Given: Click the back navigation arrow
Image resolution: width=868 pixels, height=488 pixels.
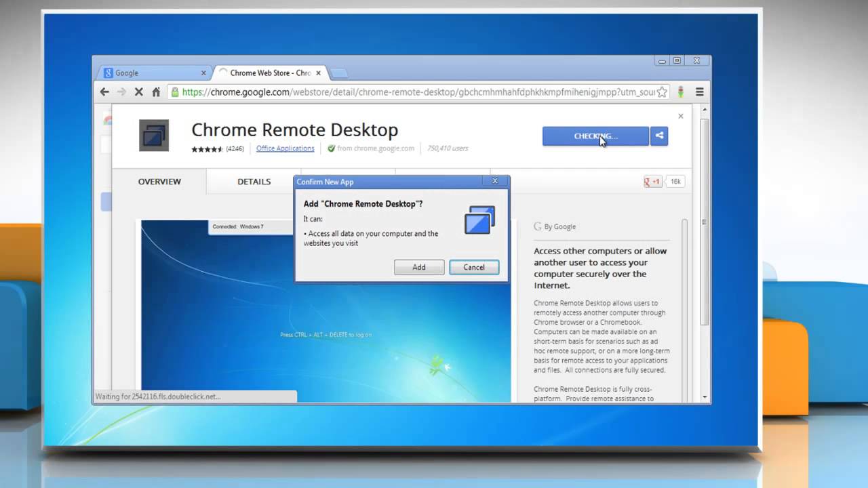Looking at the screenshot, I should 104,91.
